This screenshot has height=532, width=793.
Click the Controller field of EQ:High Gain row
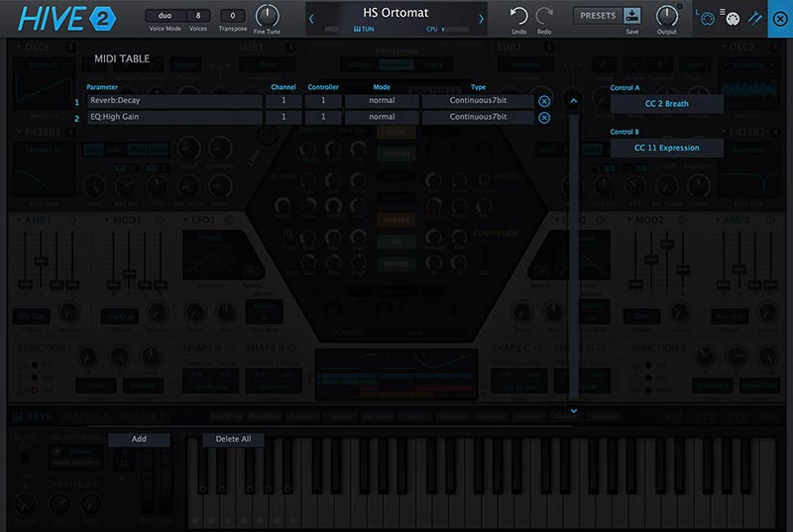click(323, 117)
